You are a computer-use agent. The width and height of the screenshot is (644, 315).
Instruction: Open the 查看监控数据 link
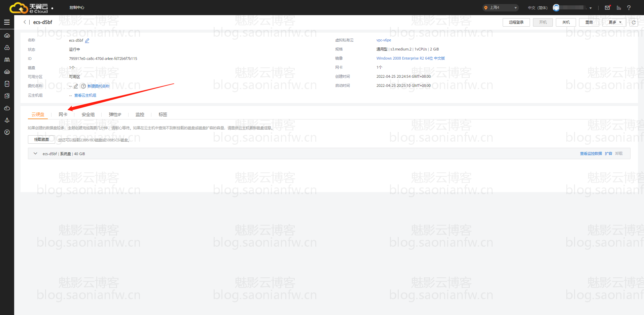(x=591, y=153)
